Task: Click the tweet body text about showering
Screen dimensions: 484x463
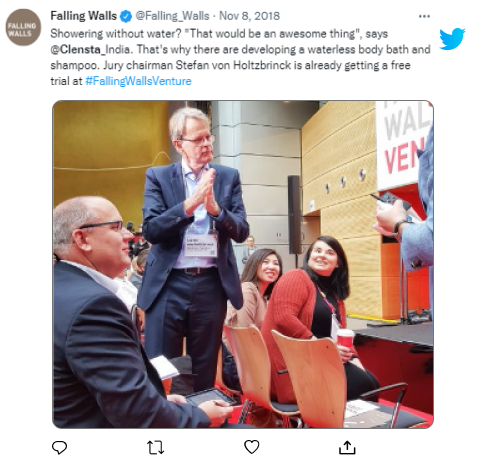Action: pyautogui.click(x=240, y=57)
